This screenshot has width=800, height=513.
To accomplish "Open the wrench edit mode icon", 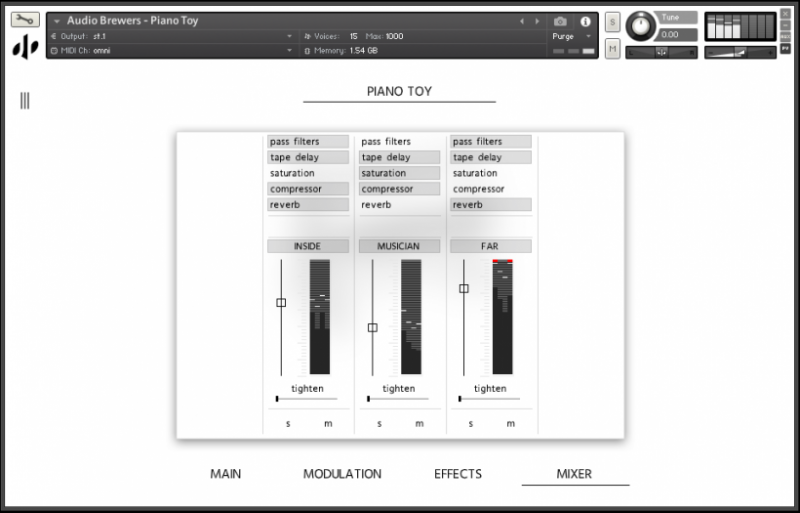I will pos(25,20).
